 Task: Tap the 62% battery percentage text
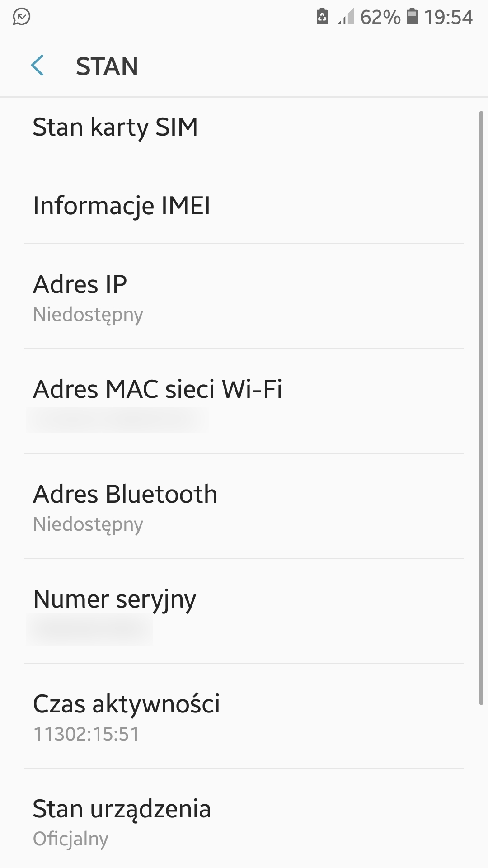[x=380, y=17]
